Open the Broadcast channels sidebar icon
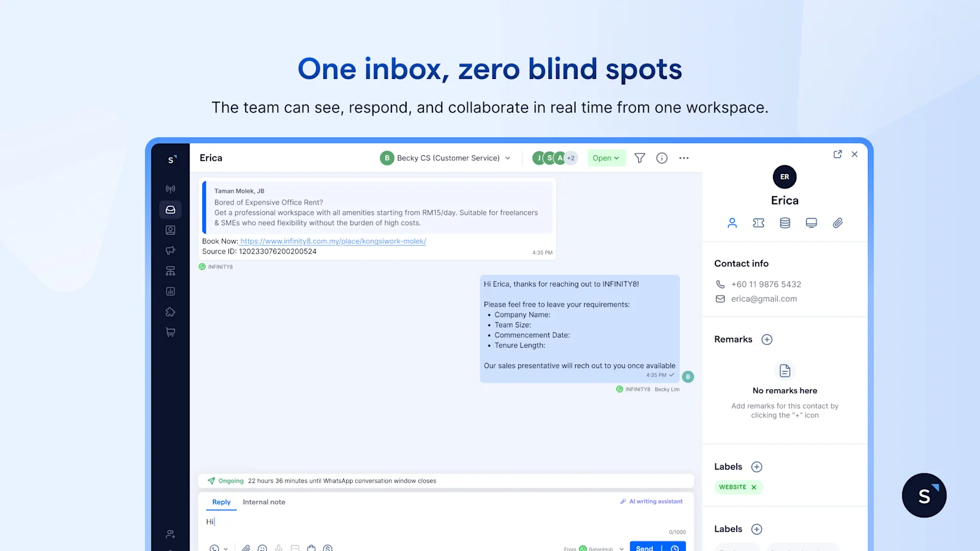 tap(170, 189)
